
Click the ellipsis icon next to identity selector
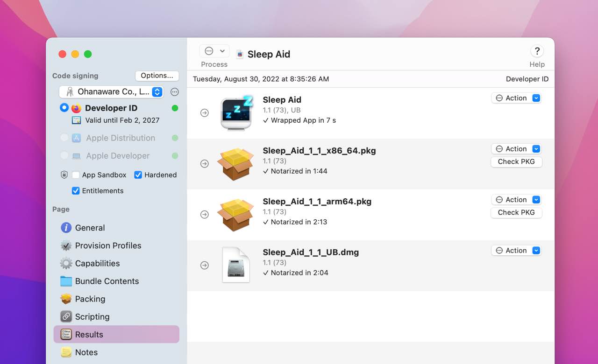pos(175,92)
